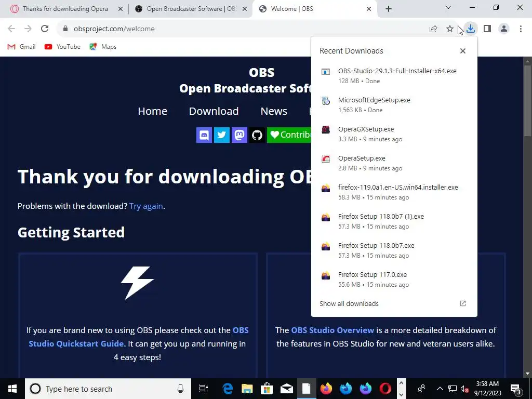Open the OBS Twitter icon
The width and height of the screenshot is (532, 399).
click(x=222, y=135)
